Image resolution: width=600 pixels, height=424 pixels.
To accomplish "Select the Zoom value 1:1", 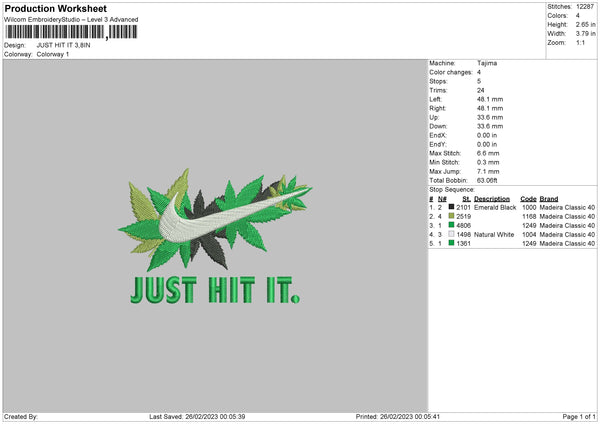I will pyautogui.click(x=580, y=42).
